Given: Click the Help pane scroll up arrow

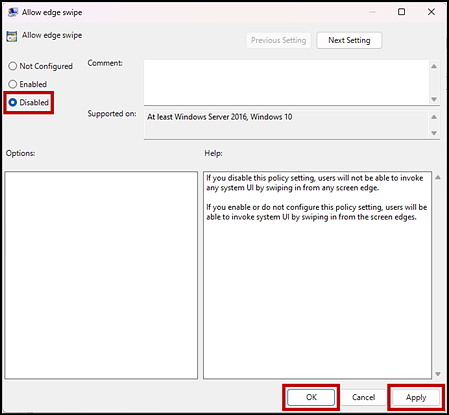Looking at the screenshot, I should tap(438, 177).
